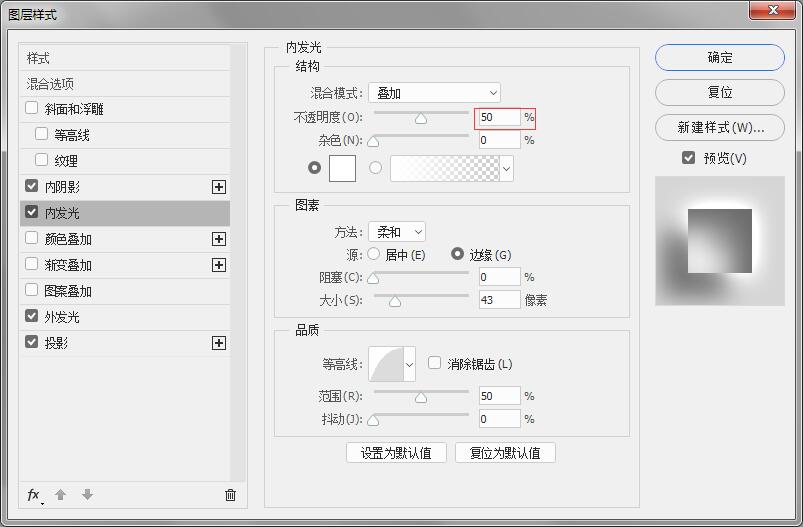
Task: Open the fx add-style menu icon
Action: (x=35, y=495)
